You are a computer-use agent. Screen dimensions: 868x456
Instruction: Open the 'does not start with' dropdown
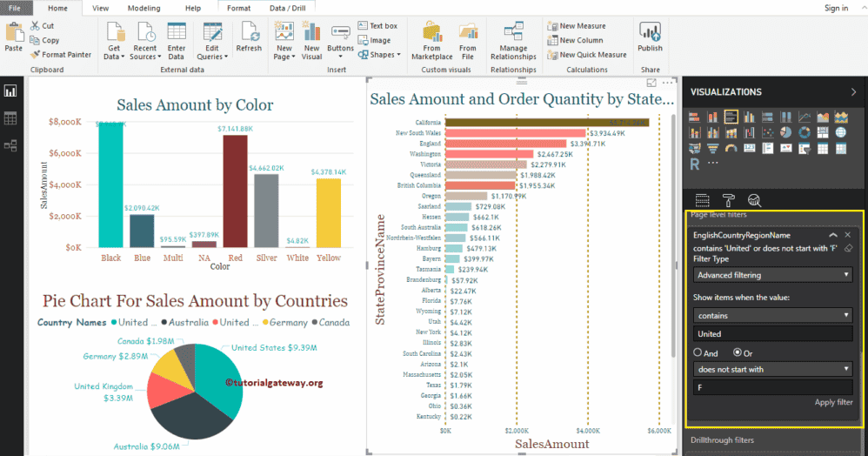tap(773, 369)
